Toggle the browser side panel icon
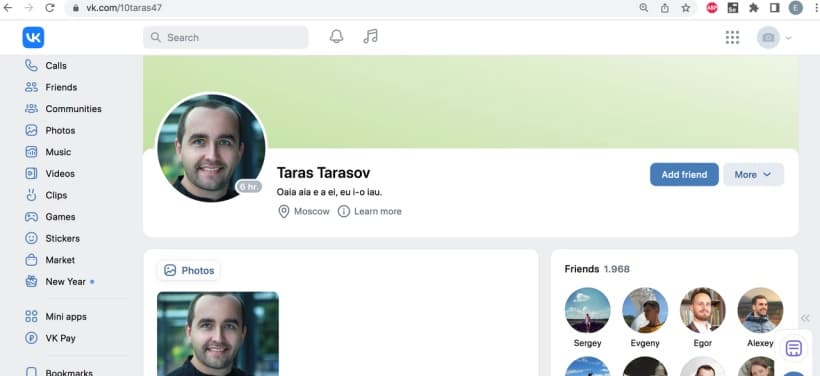This screenshot has width=820, height=376. pyautogui.click(x=775, y=8)
